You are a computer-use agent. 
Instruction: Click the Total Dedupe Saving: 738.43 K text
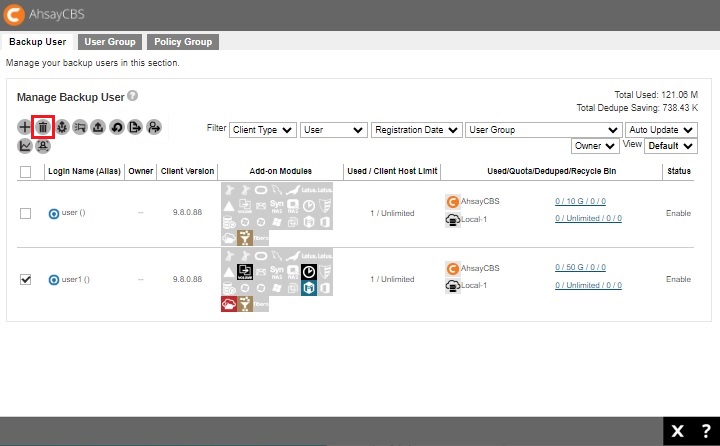pyautogui.click(x=637, y=108)
